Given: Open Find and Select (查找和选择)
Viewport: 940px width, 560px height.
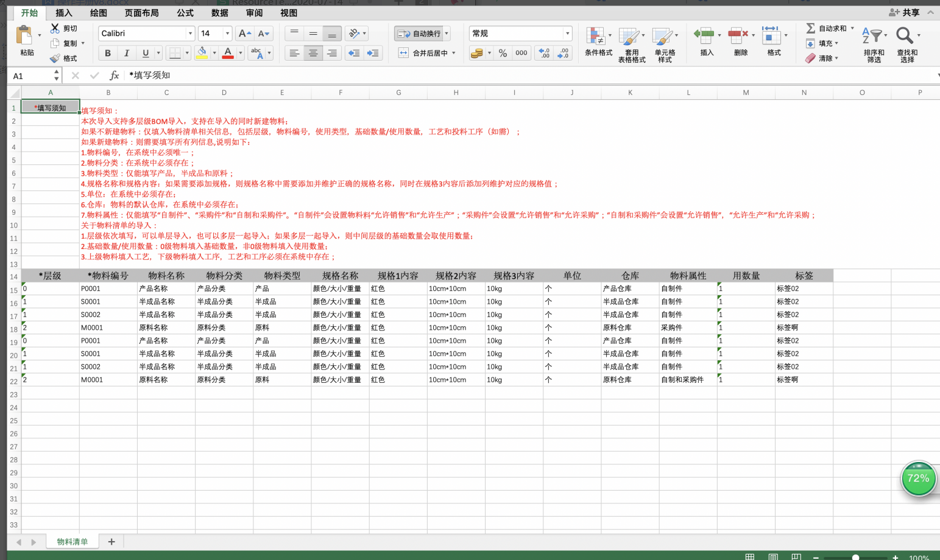Looking at the screenshot, I should tap(907, 44).
